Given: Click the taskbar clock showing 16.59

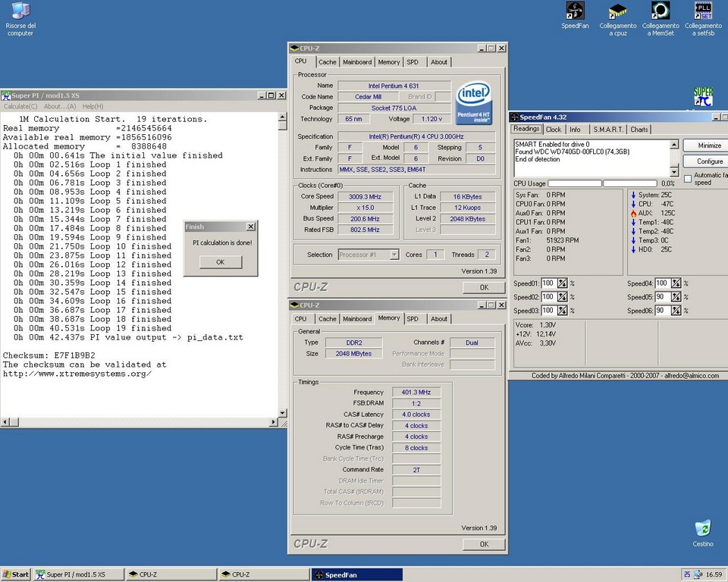Looking at the screenshot, I should (x=714, y=574).
